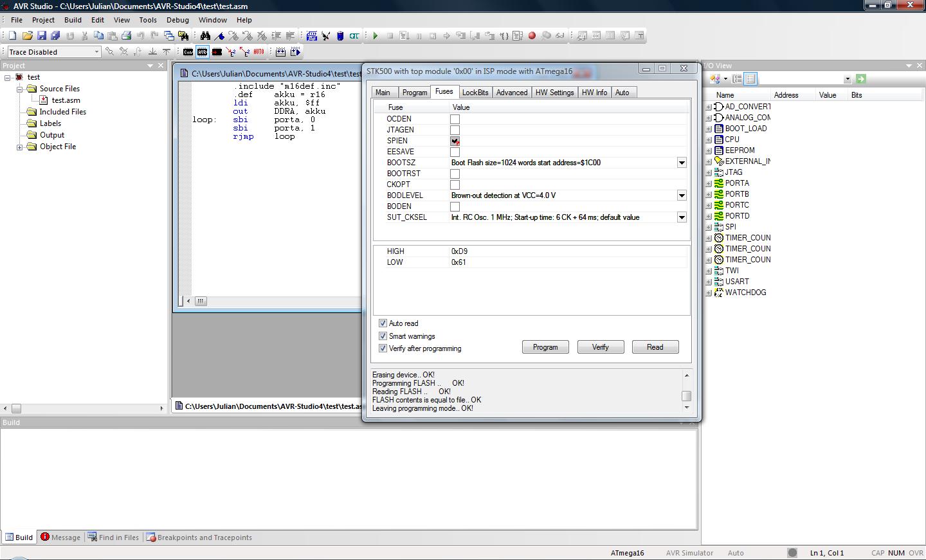Click the Build (assemble) icon

280,51
